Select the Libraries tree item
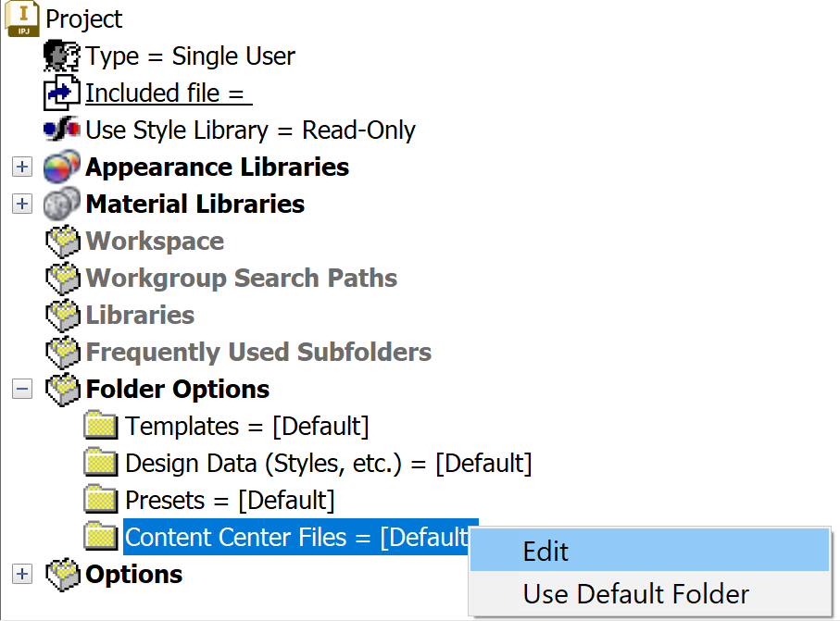This screenshot has width=840, height=621. [140, 316]
